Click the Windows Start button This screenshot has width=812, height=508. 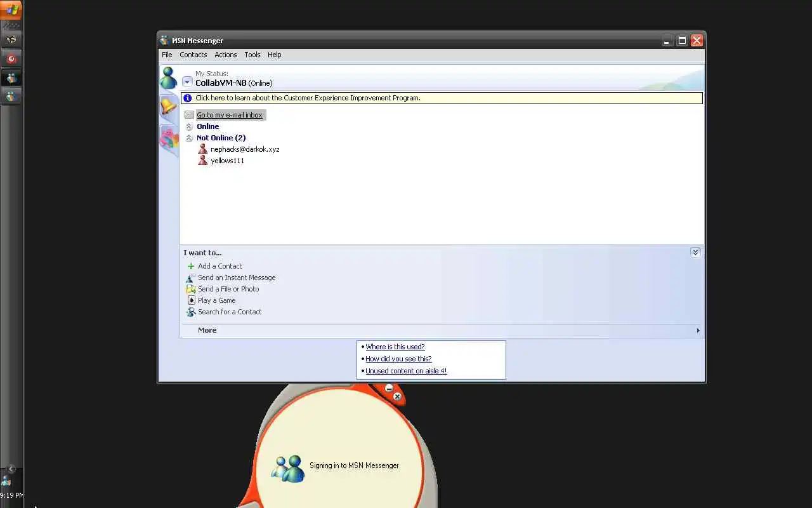point(11,10)
